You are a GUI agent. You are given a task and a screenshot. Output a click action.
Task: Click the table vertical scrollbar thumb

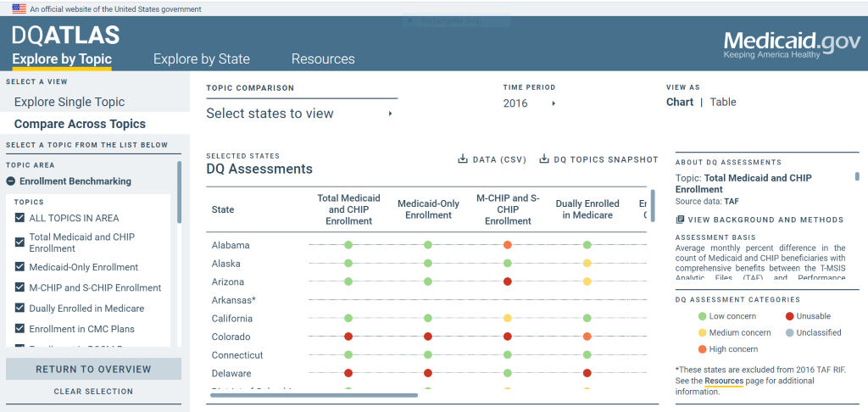(x=653, y=205)
